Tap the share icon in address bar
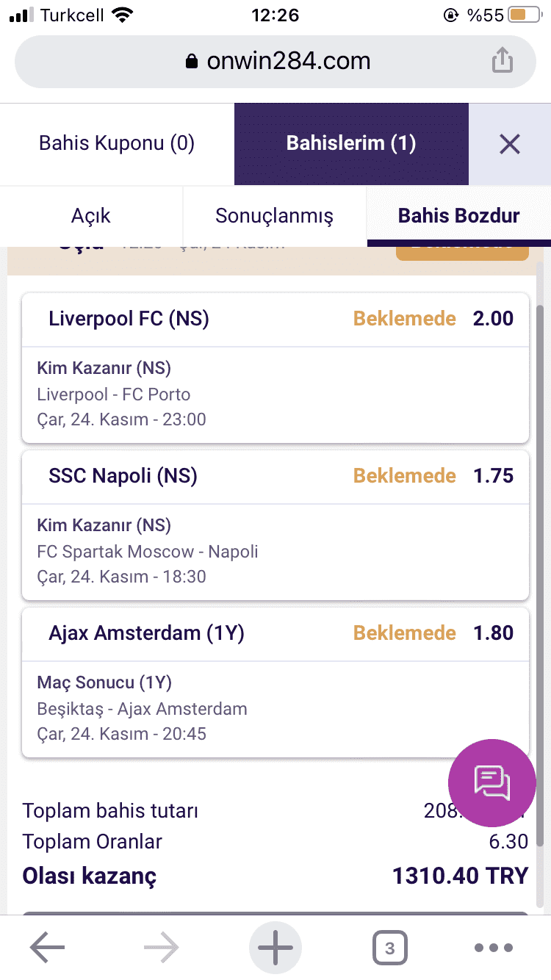The height and width of the screenshot is (980, 551). click(x=502, y=60)
